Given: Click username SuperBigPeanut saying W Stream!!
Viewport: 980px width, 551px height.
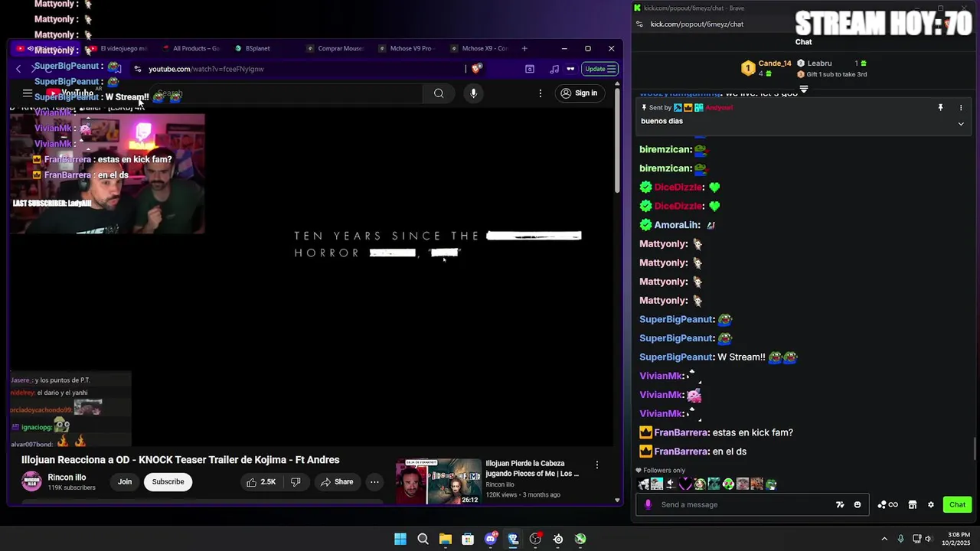Looking at the screenshot, I should pyautogui.click(x=676, y=357).
